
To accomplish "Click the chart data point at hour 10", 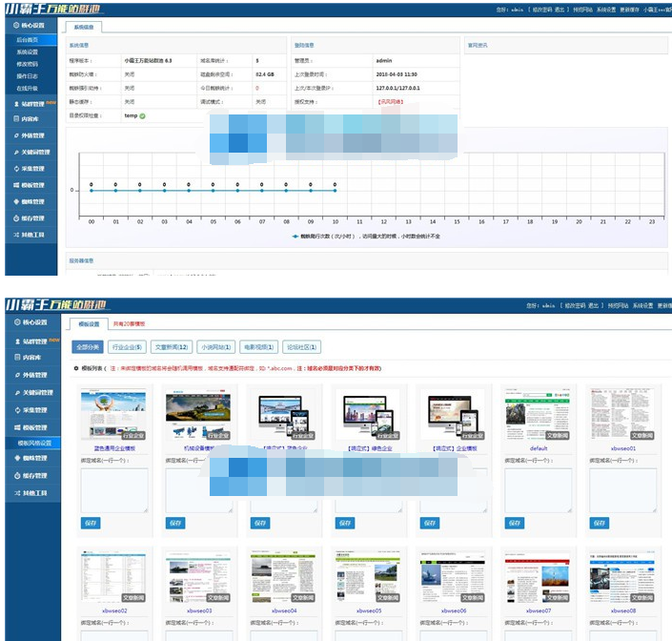I will click(x=336, y=191).
